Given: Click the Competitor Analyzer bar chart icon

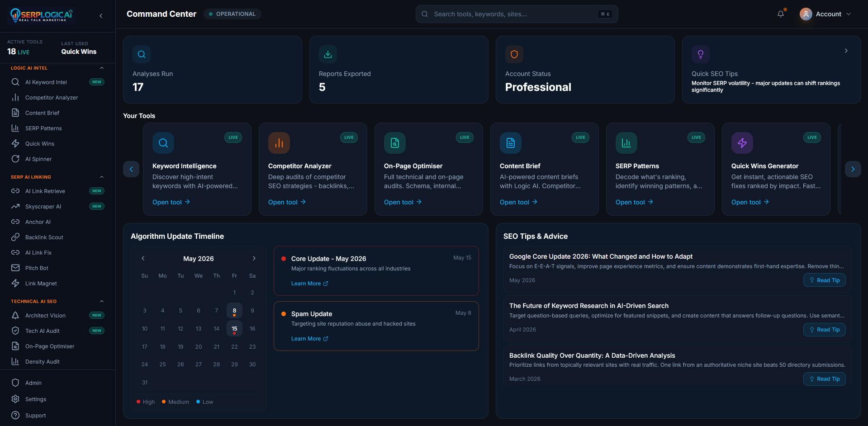Looking at the screenshot, I should click(x=279, y=143).
